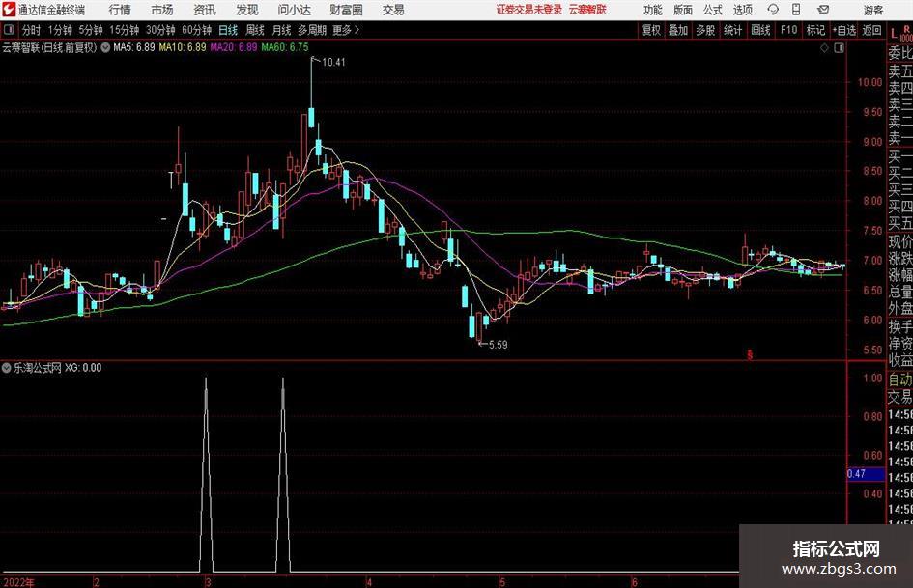Click the 返回 back button

[x=871, y=30]
